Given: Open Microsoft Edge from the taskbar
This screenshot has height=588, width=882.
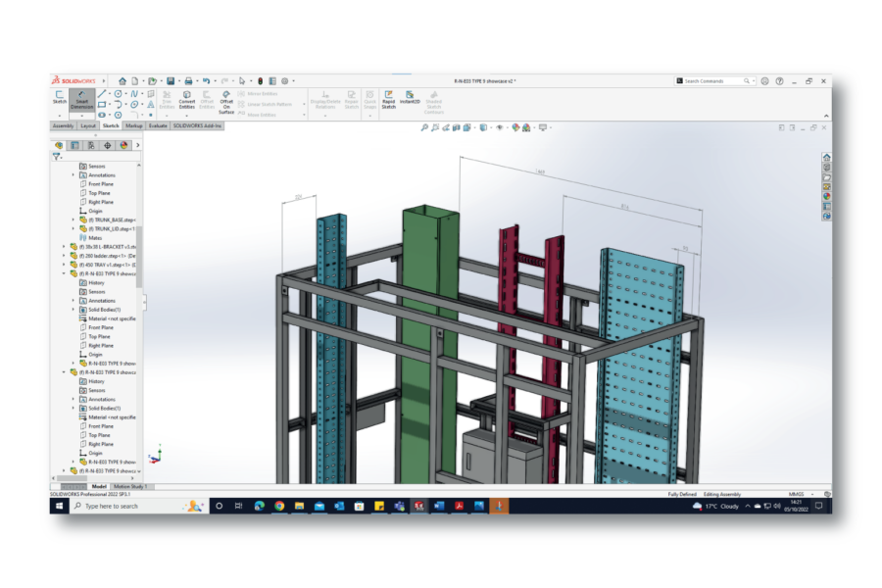Looking at the screenshot, I should pyautogui.click(x=260, y=506).
